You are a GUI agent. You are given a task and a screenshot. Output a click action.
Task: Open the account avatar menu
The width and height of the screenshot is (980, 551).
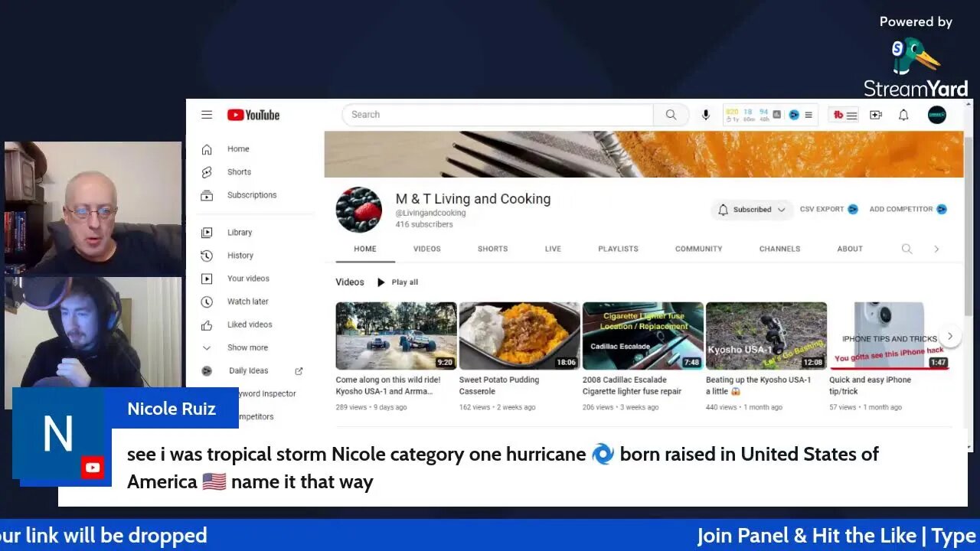[x=937, y=115]
